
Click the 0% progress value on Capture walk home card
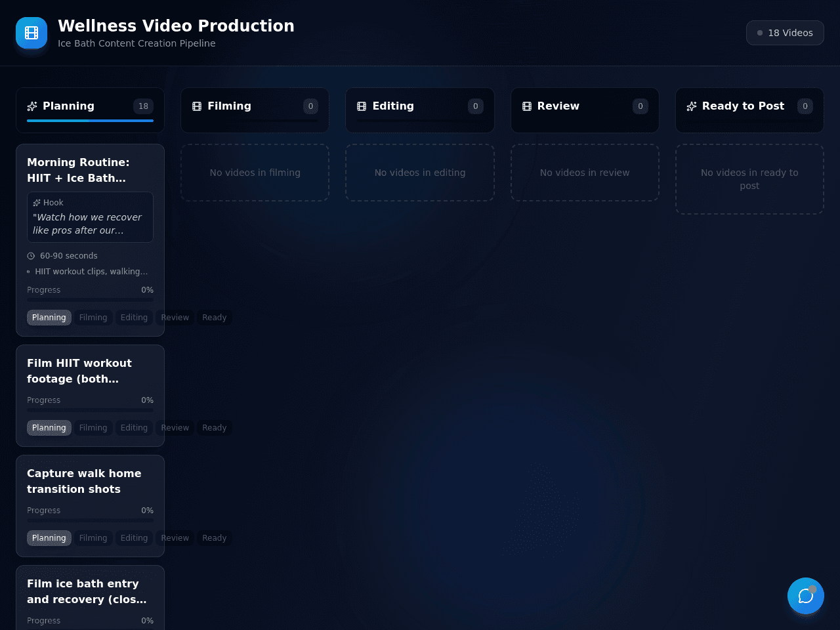pyautogui.click(x=147, y=511)
